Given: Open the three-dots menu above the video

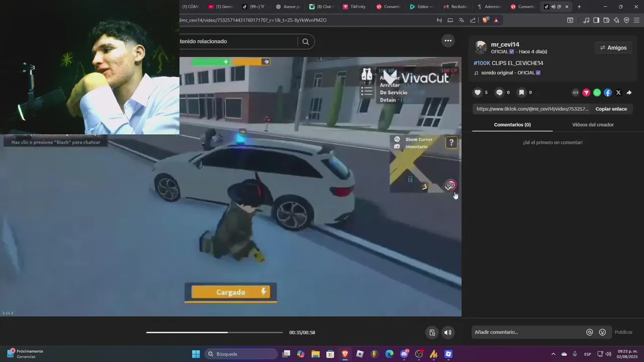Looking at the screenshot, I should [x=448, y=41].
